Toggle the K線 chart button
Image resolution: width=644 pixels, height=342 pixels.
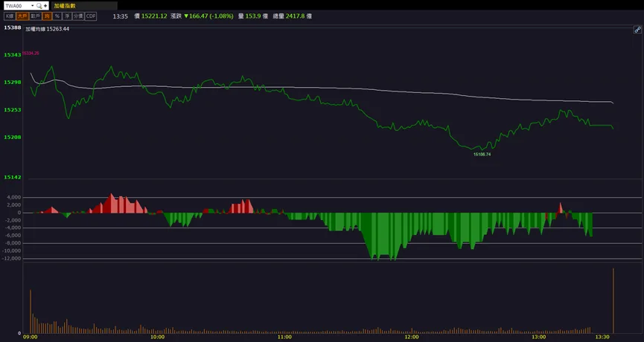[x=10, y=16]
